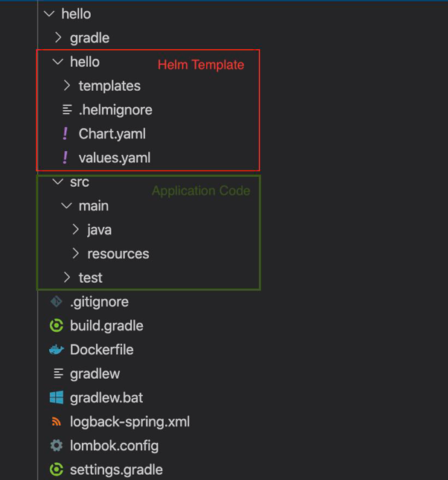Expand the templates folder chevron

(67, 86)
